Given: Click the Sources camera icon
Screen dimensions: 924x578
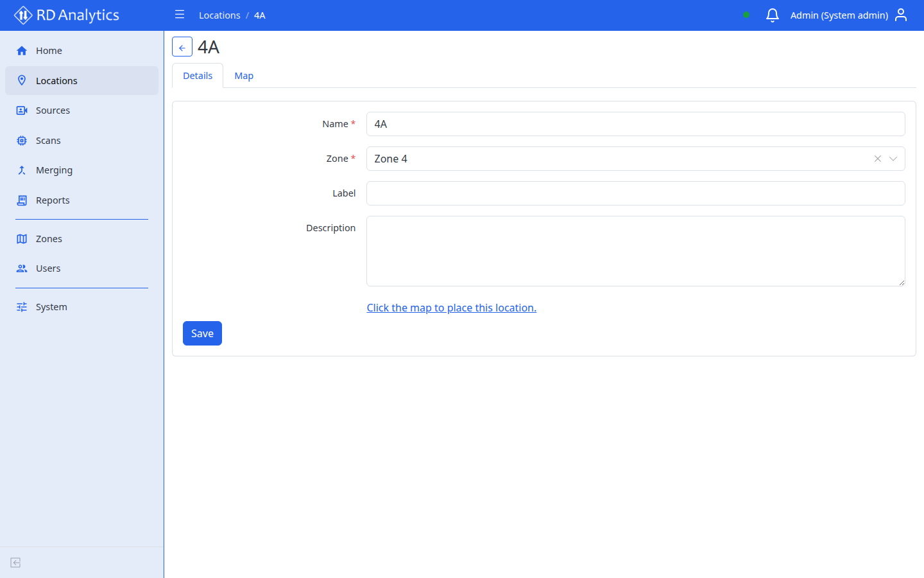Looking at the screenshot, I should pyautogui.click(x=22, y=110).
